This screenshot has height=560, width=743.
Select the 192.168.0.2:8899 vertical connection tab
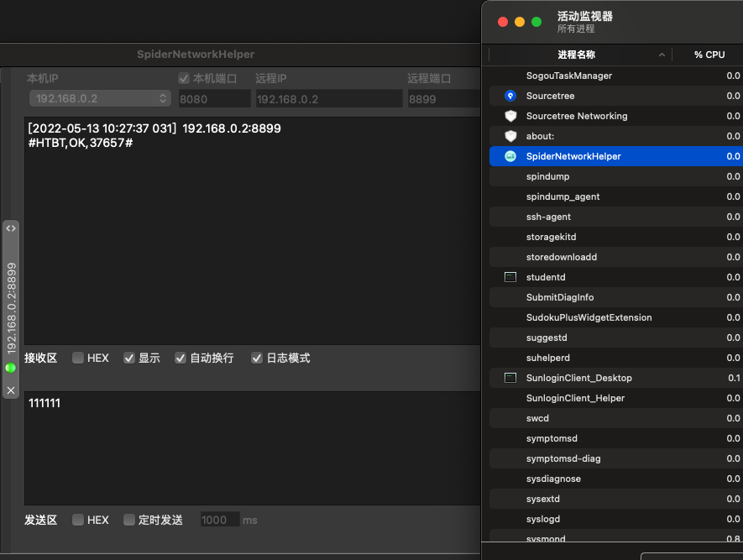(x=12, y=308)
